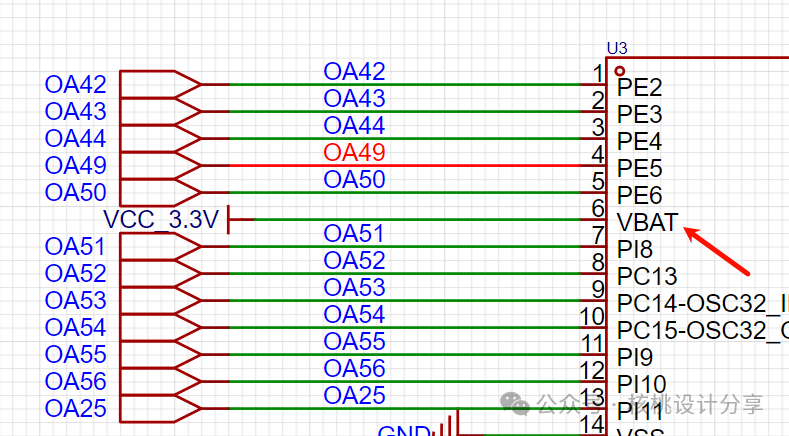789x436 pixels.
Task: Click the OA56 net label above wire
Action: pyautogui.click(x=354, y=369)
